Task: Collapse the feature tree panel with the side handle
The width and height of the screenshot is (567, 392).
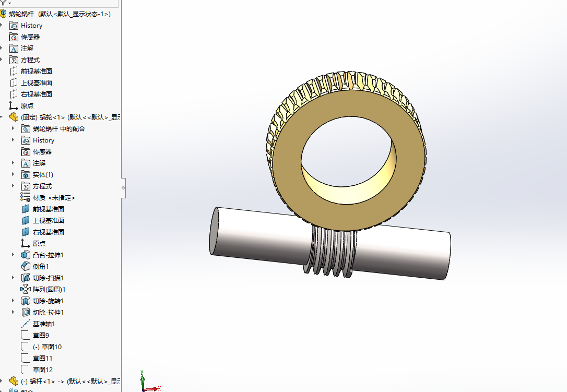Action: (x=123, y=188)
